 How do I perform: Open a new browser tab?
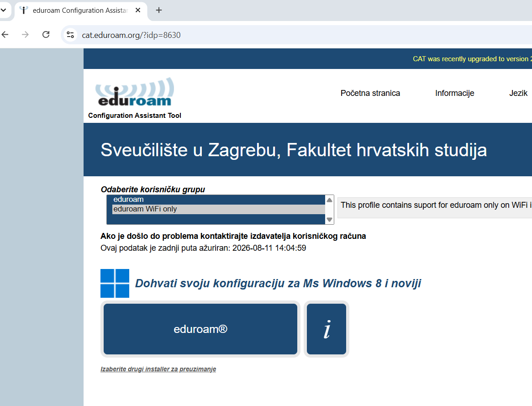point(159,10)
